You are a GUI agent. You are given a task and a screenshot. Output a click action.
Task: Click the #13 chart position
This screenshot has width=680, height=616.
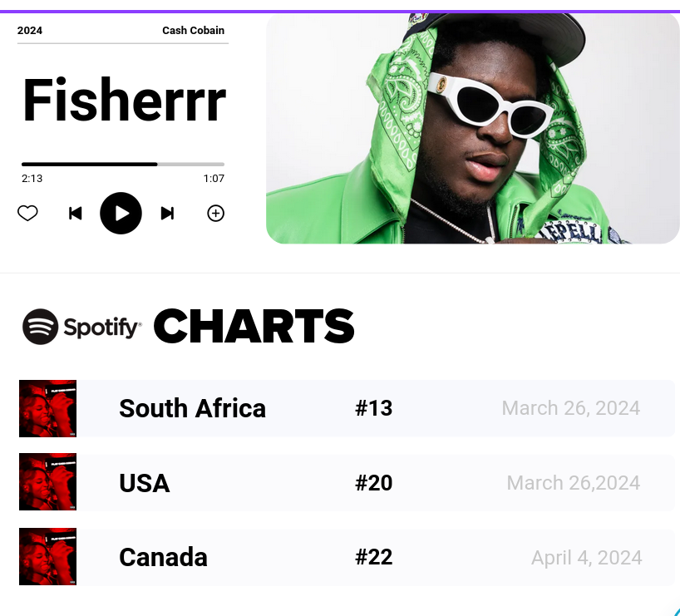[373, 408]
